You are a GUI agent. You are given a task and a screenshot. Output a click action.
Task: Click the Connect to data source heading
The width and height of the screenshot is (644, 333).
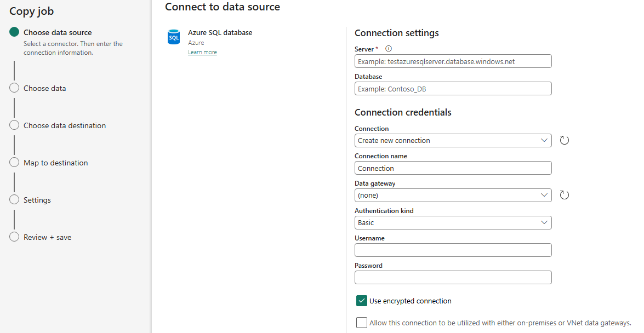click(223, 7)
